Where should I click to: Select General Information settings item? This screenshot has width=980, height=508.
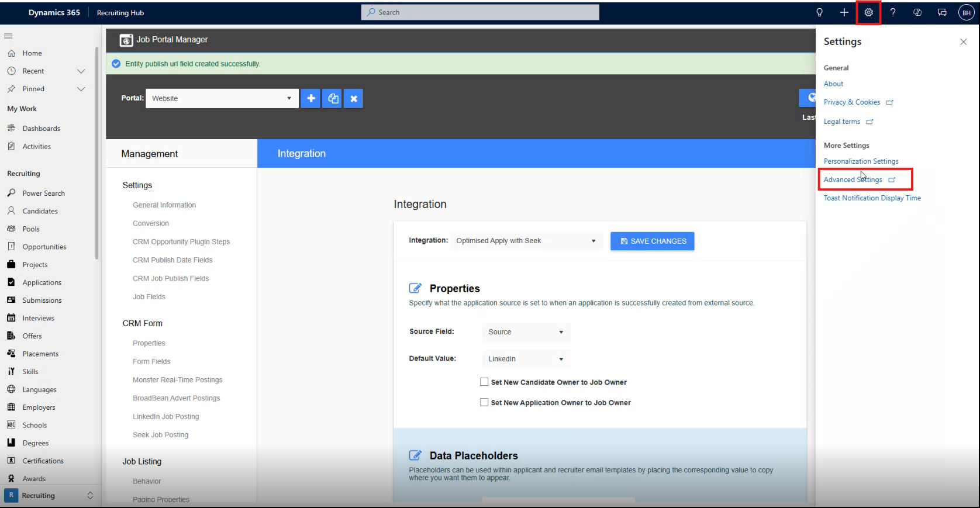[164, 205]
